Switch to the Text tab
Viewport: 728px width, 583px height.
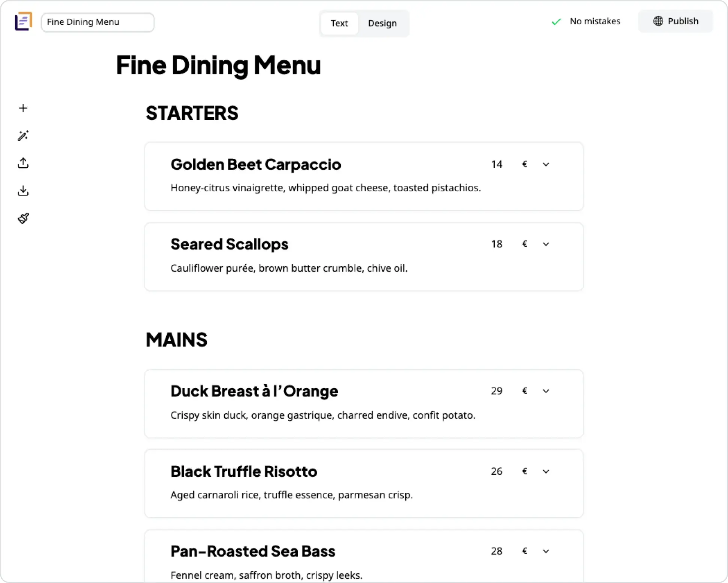click(x=339, y=23)
